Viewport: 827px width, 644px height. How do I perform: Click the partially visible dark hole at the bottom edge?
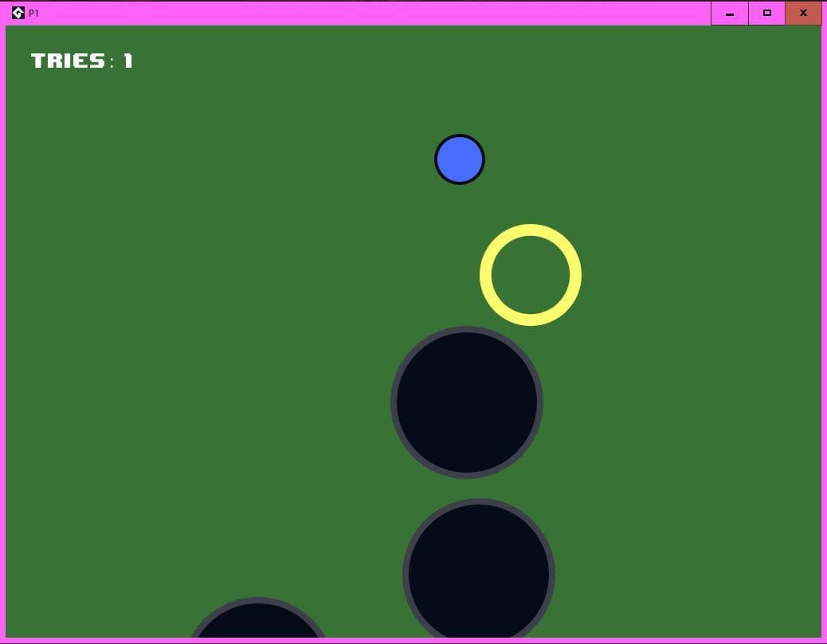(x=258, y=618)
